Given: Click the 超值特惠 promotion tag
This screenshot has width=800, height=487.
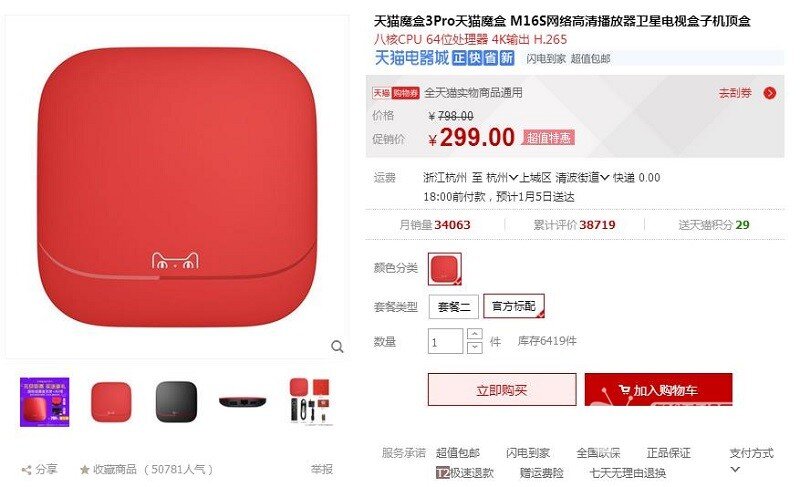Looking at the screenshot, I should 548,137.
